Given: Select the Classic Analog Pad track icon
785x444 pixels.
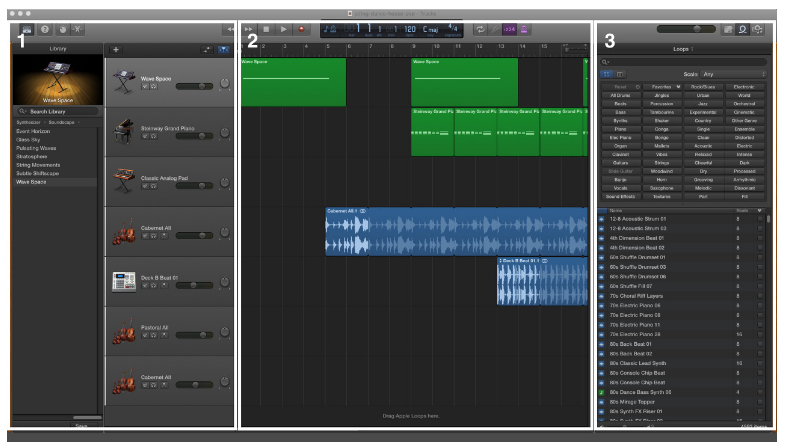Looking at the screenshot, I should click(123, 181).
